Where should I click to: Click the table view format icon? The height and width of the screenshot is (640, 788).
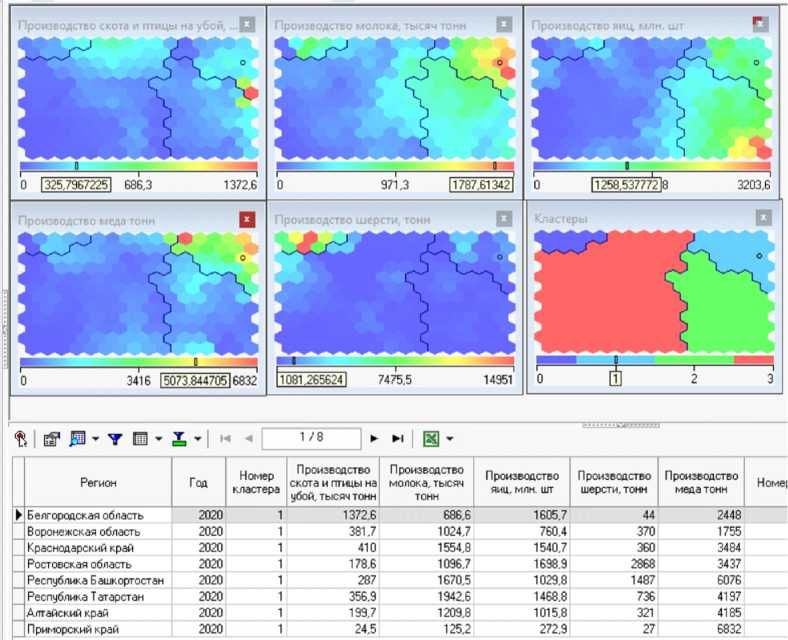[x=141, y=438]
